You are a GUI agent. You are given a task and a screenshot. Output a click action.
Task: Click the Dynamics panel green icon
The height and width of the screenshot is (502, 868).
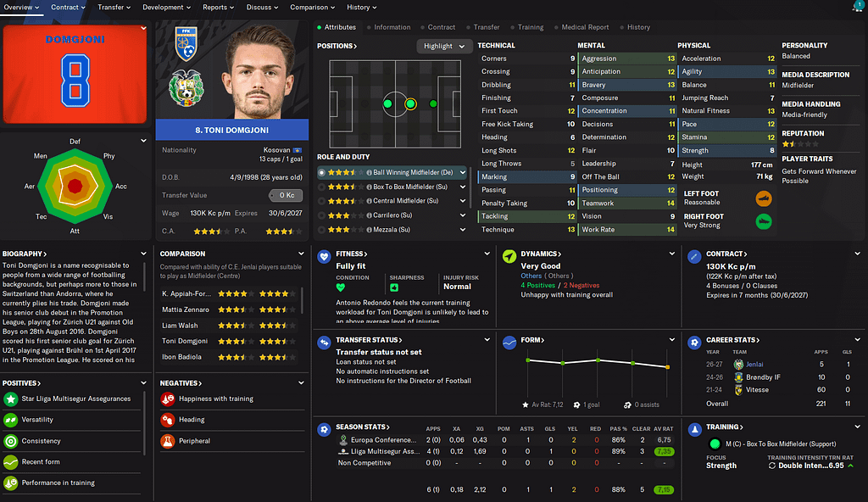click(x=509, y=257)
